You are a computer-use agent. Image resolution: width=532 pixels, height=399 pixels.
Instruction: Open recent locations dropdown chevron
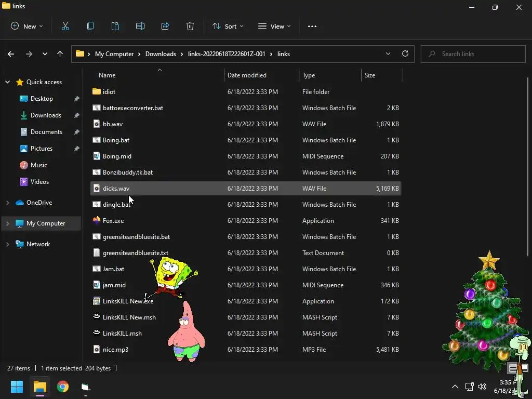tap(45, 54)
